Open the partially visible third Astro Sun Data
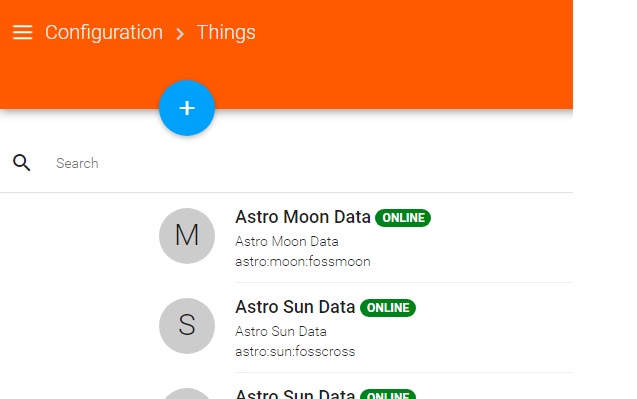Image resolution: width=637 pixels, height=399 pixels. (x=295, y=394)
